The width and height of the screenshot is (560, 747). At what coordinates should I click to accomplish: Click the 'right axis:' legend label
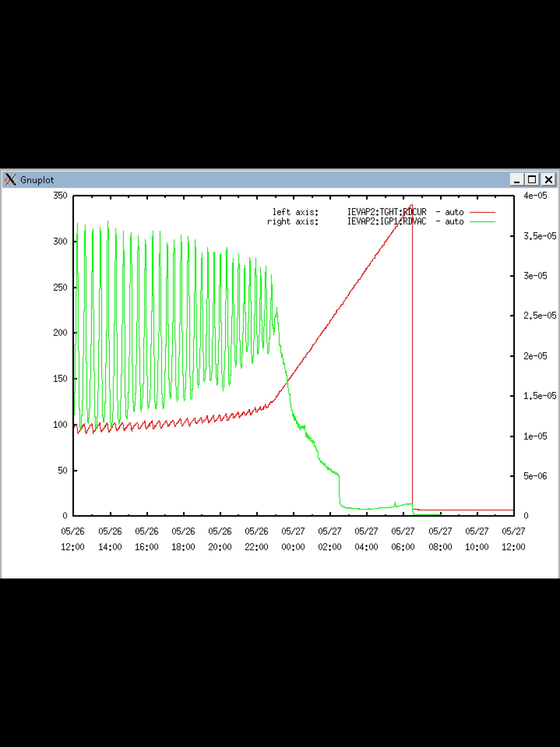293,221
